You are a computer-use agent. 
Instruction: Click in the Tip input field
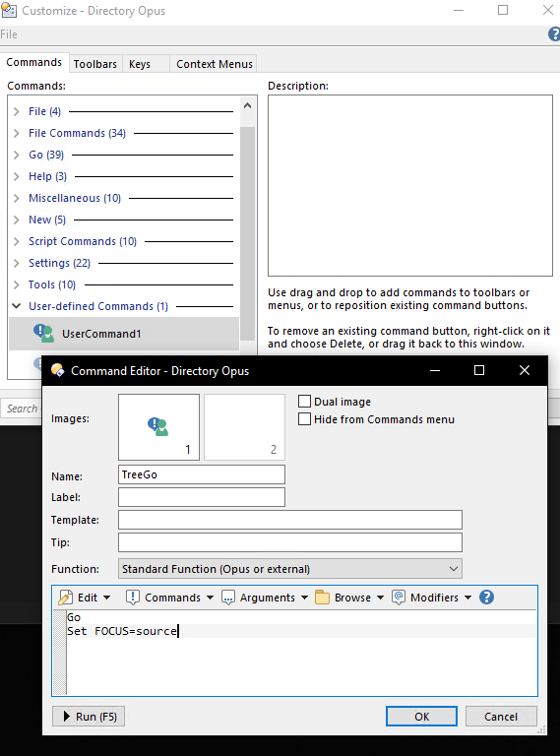click(x=290, y=542)
